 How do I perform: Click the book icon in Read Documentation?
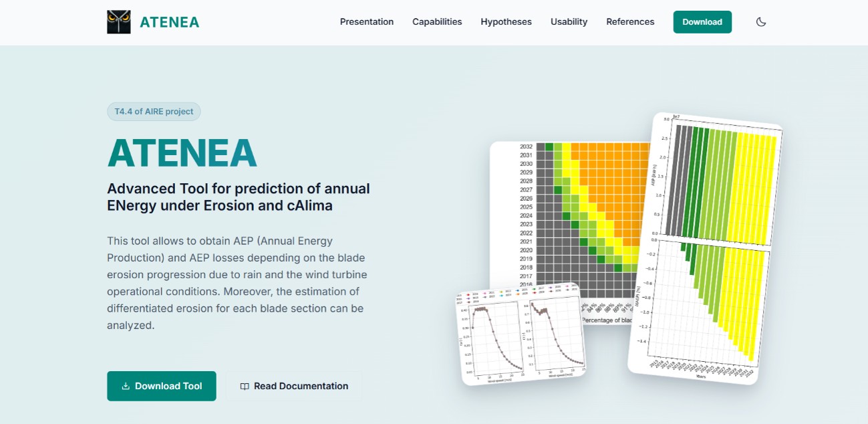245,387
